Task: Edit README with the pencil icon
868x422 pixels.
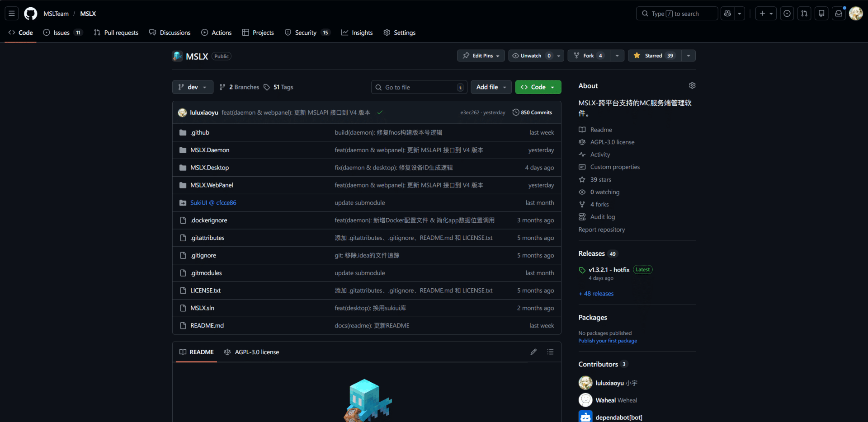Action: click(533, 352)
